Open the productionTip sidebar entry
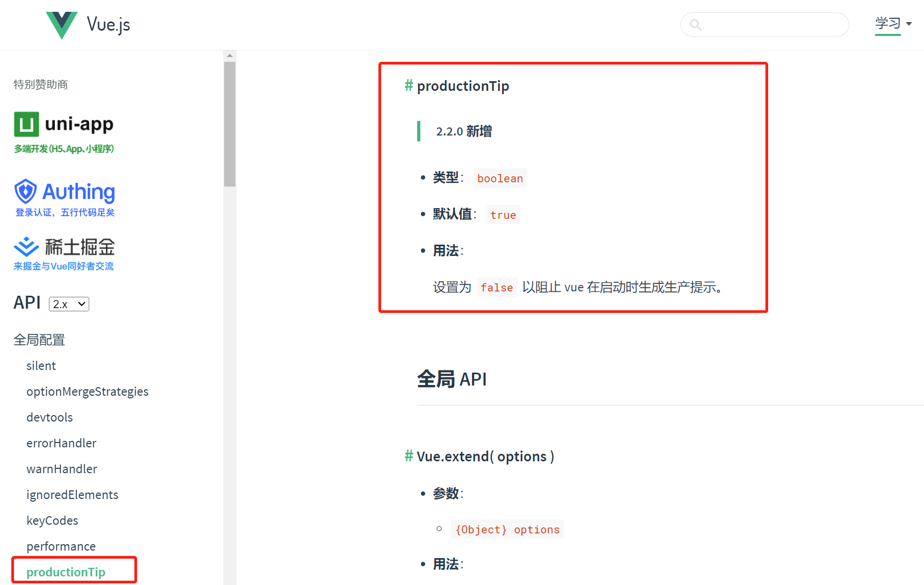 66,572
